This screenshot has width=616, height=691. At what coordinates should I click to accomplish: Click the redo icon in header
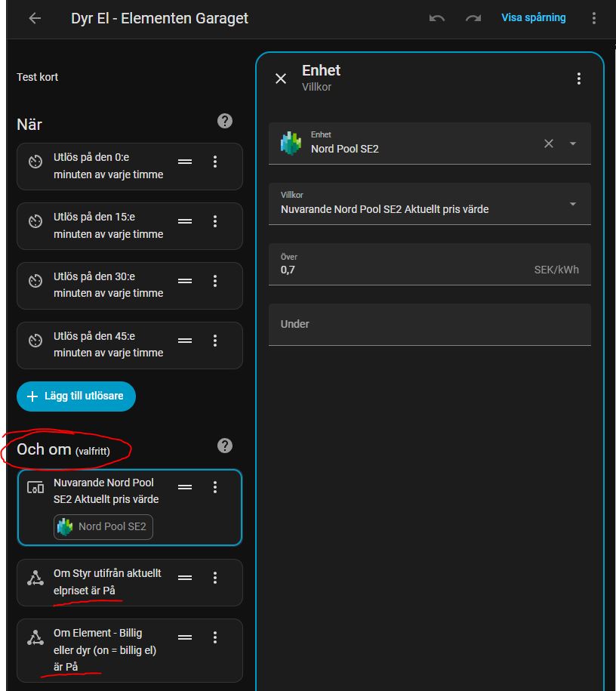click(x=473, y=18)
